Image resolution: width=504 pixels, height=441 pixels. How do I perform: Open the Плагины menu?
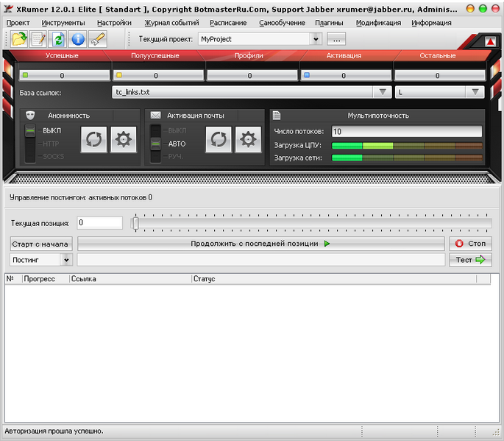coord(329,23)
